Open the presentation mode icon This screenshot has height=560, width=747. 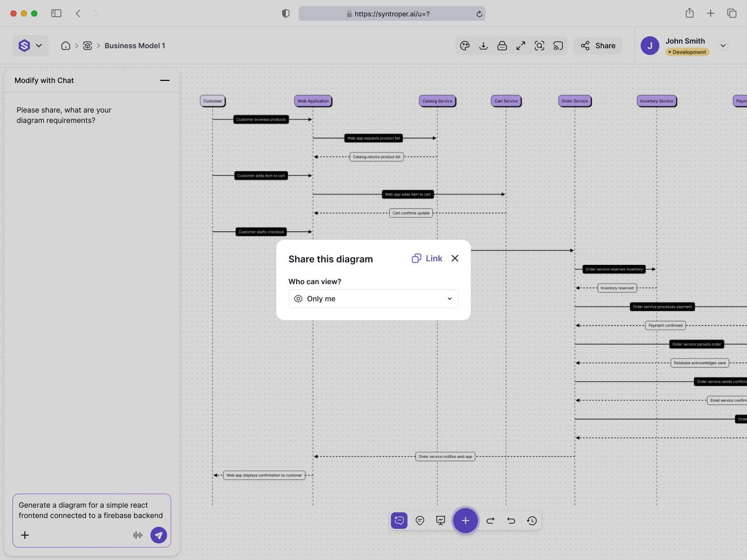(440, 521)
